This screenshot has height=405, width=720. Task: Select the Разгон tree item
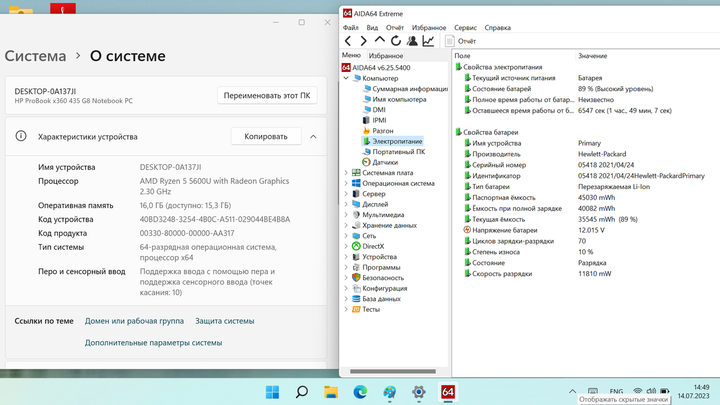378,131
